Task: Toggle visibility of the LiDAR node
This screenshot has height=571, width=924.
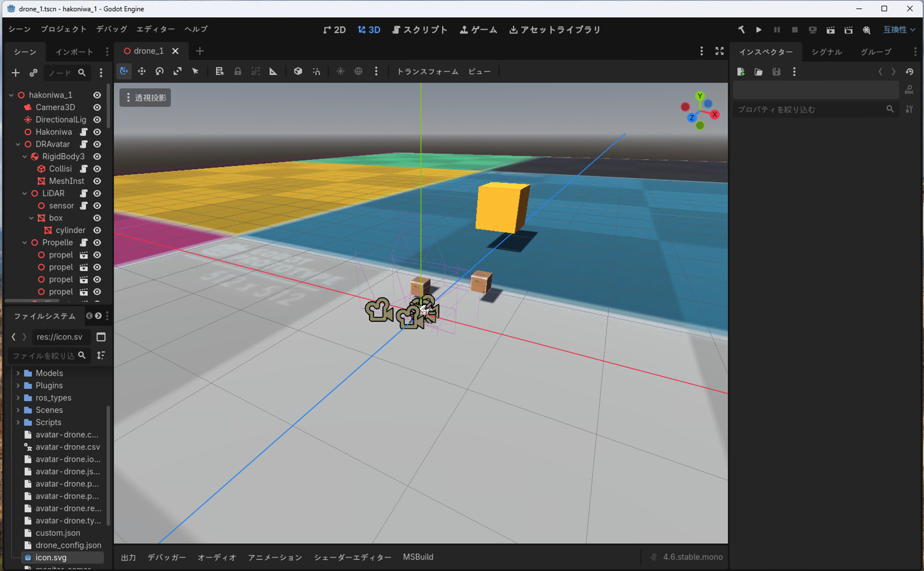Action: pos(97,193)
